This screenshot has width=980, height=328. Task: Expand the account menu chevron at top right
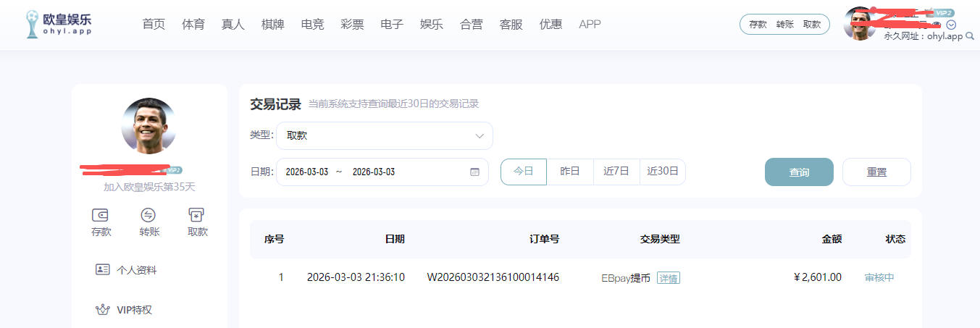click(952, 25)
